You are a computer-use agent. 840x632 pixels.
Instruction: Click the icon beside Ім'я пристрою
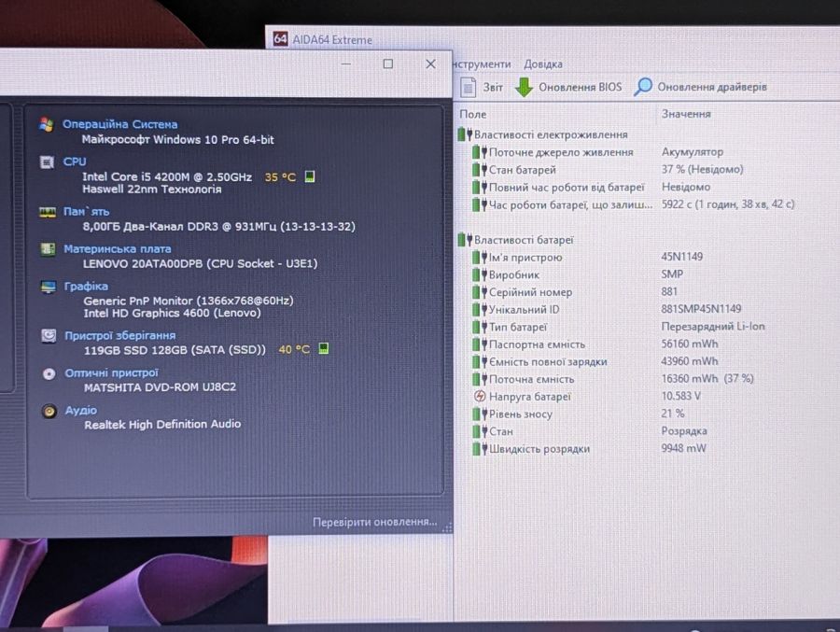point(480,258)
